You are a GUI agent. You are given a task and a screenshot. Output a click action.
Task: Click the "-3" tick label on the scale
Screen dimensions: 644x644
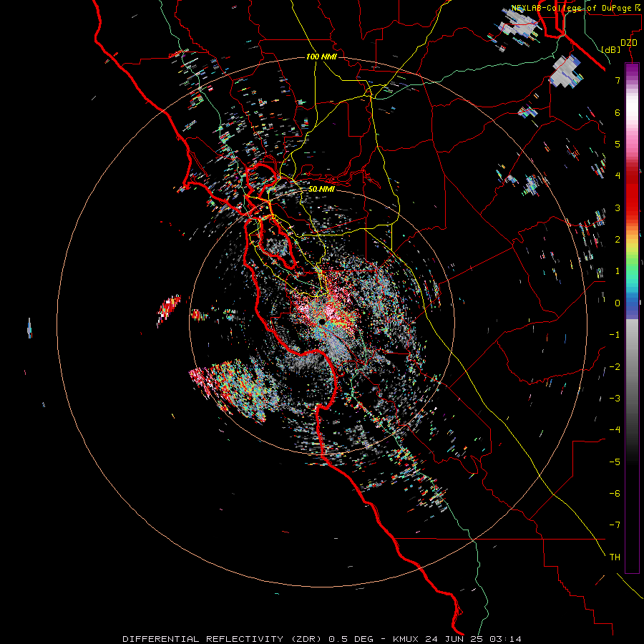click(615, 399)
